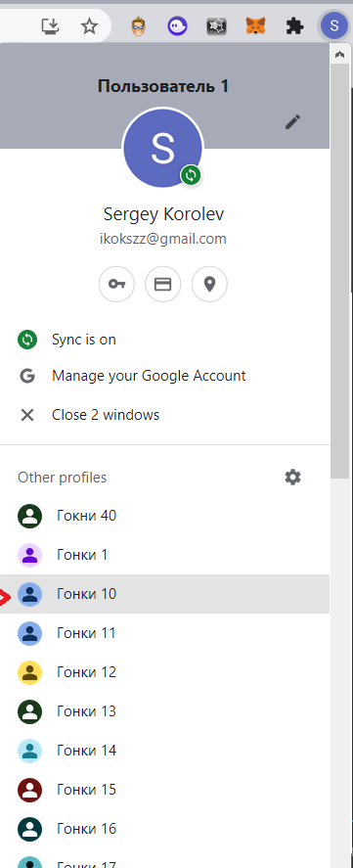Screen dimensions: 353x868
Task: Click the green sync badge on avatar
Action: [191, 175]
